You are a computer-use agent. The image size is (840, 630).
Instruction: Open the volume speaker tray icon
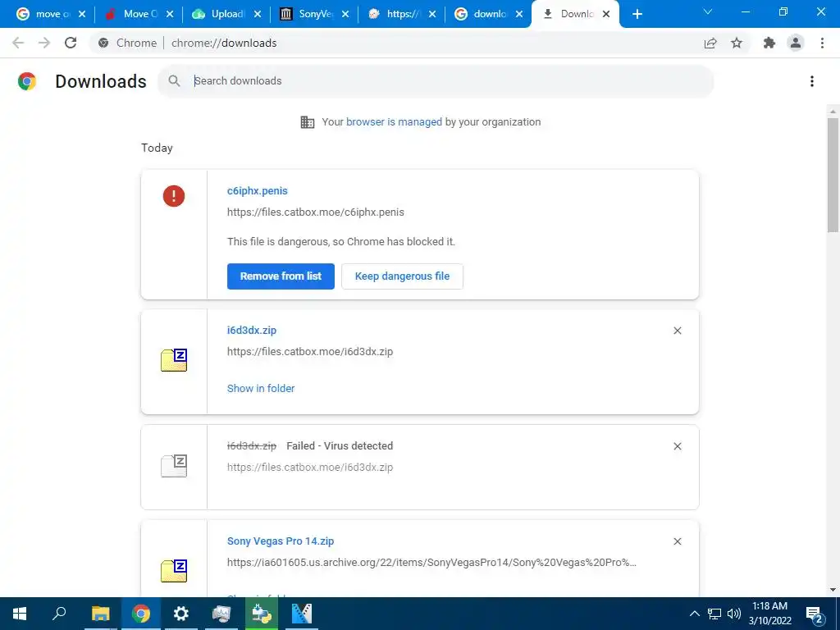(734, 614)
